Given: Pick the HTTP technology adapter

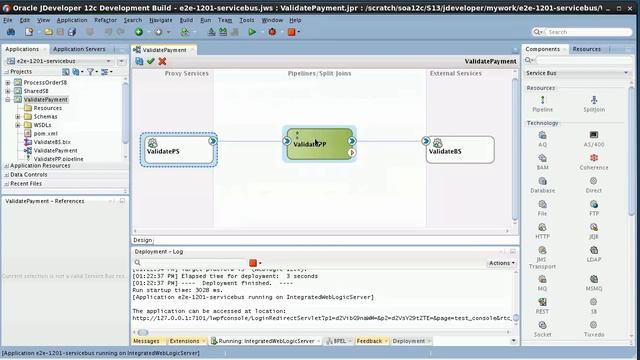Looking at the screenshot, I should point(542,231).
